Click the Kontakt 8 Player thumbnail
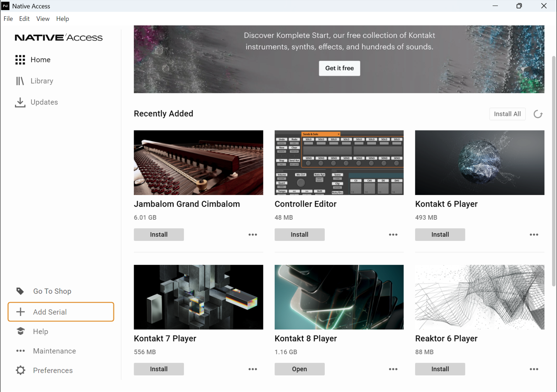The width and height of the screenshot is (557, 392). [339, 297]
